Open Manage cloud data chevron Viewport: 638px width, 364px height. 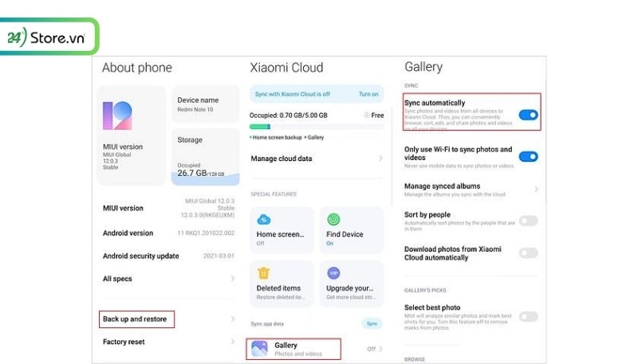point(380,159)
